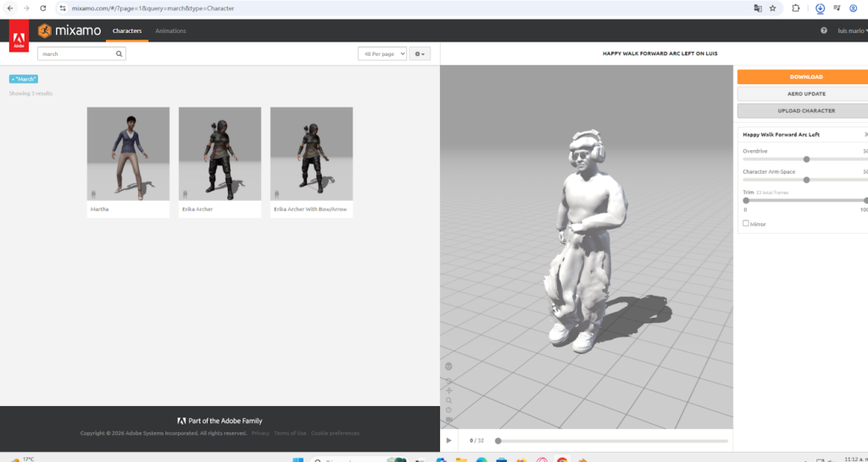The image size is (868, 462).
Task: Select the zoom tool in viewer
Action: (449, 400)
